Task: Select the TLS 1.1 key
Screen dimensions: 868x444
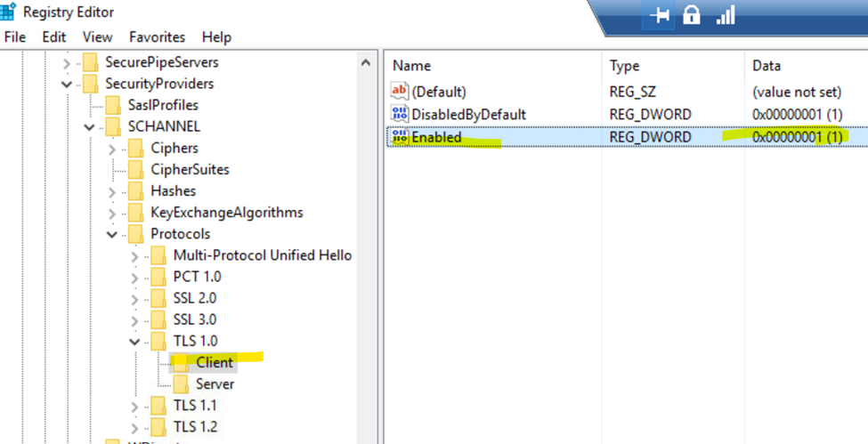Action: [x=195, y=405]
